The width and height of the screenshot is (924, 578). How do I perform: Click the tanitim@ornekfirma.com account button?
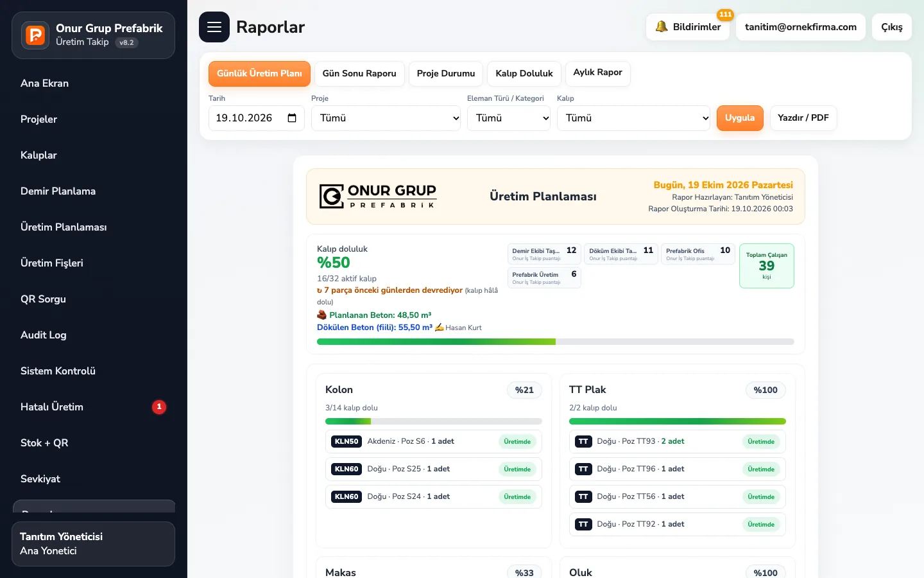click(x=801, y=27)
